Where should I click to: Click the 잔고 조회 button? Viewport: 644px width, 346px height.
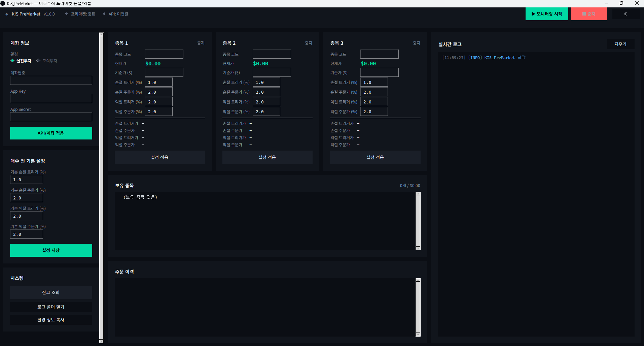pyautogui.click(x=51, y=292)
